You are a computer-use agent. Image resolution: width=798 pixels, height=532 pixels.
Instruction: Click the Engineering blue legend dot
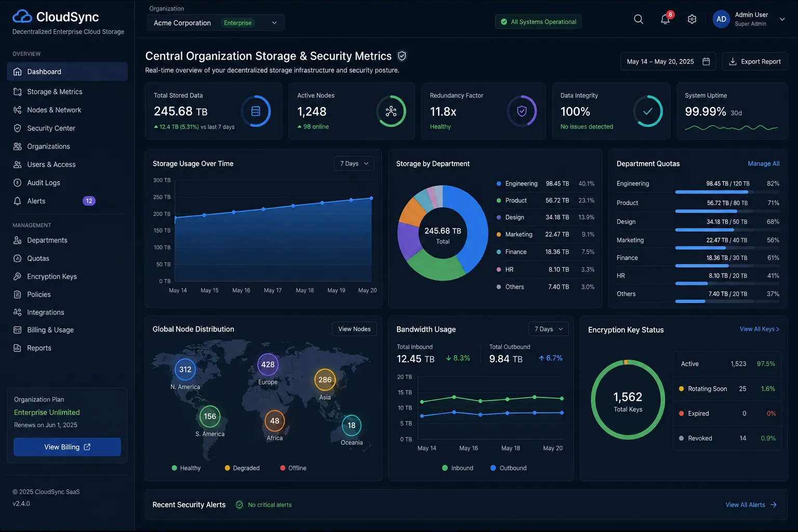coord(499,183)
